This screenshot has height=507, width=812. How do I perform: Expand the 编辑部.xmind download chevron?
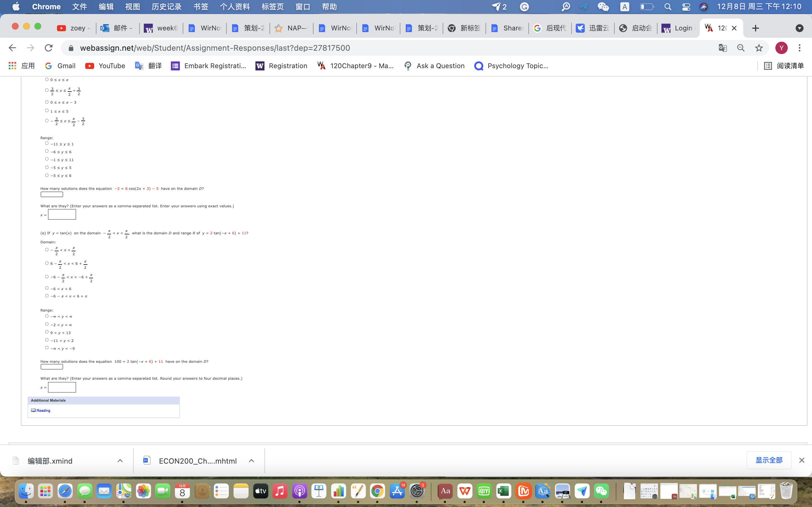pos(120,461)
